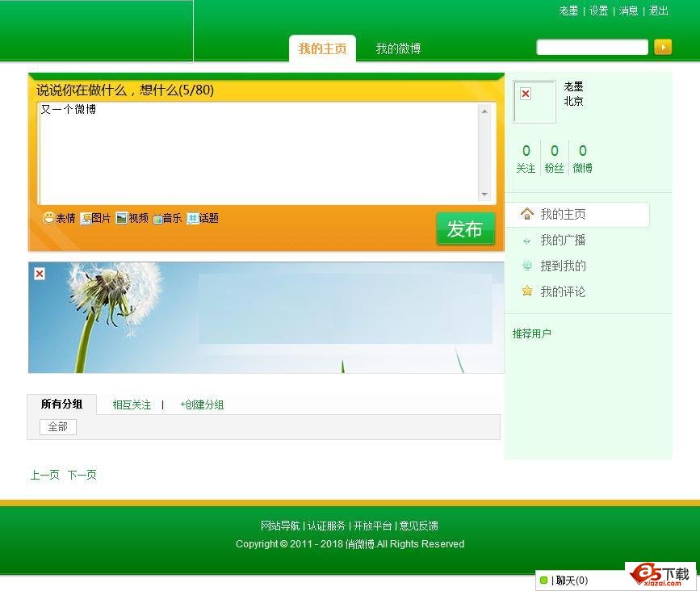Open 我的评论 star item
This screenshot has height=591, width=700.
(563, 292)
